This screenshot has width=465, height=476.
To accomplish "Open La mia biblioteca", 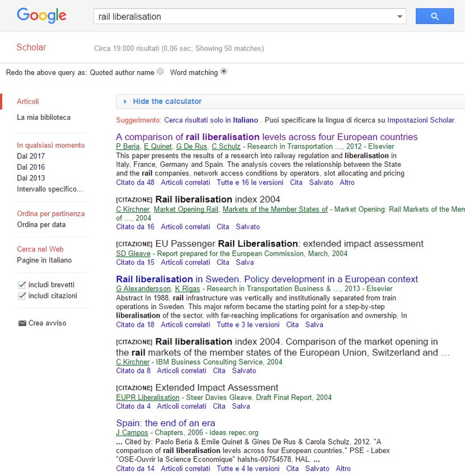I will 44,117.
